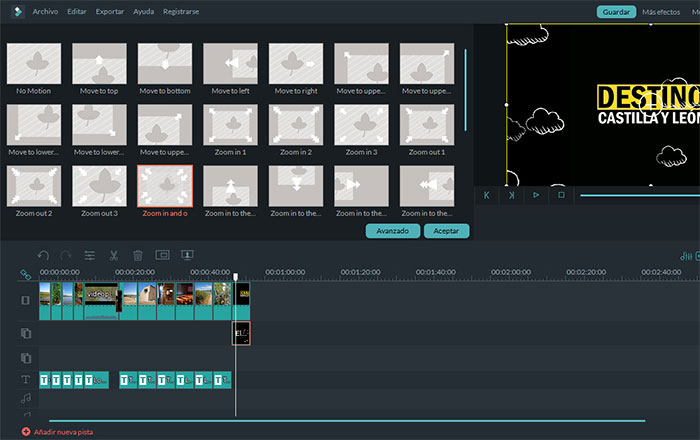Select the scissors split tool
This screenshot has width=700, height=440.
(x=114, y=255)
